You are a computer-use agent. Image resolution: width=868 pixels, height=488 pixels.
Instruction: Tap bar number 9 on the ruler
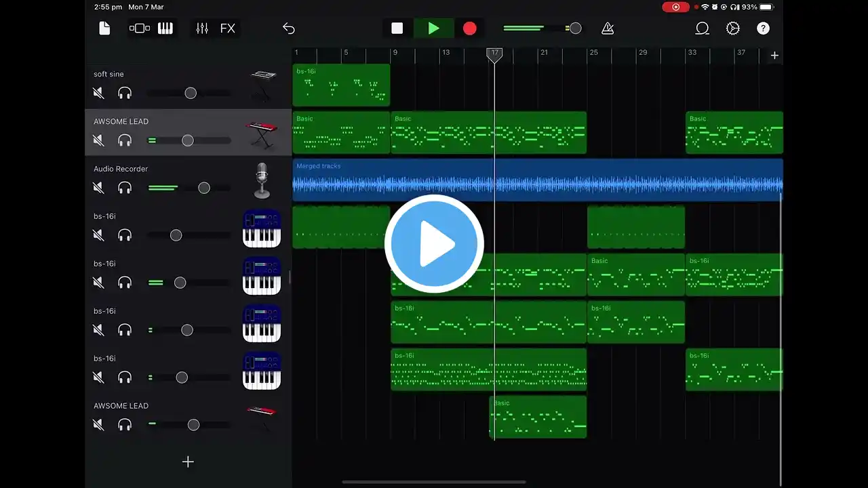click(x=395, y=52)
